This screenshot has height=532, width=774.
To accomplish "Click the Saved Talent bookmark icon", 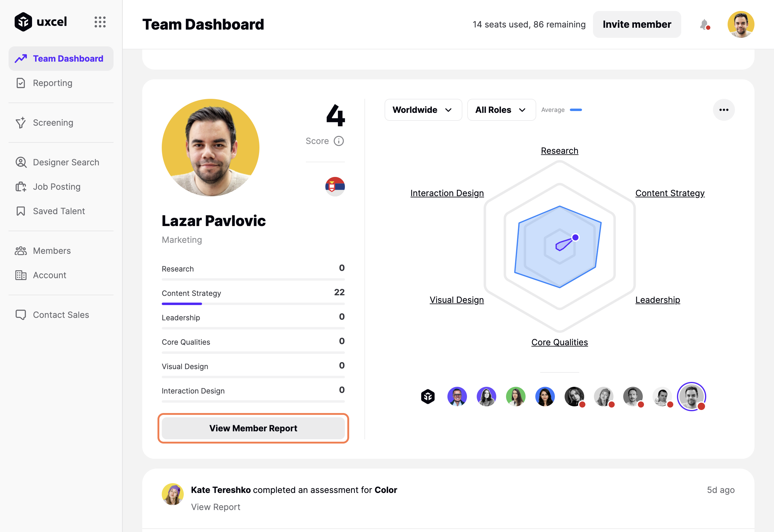I will (21, 211).
